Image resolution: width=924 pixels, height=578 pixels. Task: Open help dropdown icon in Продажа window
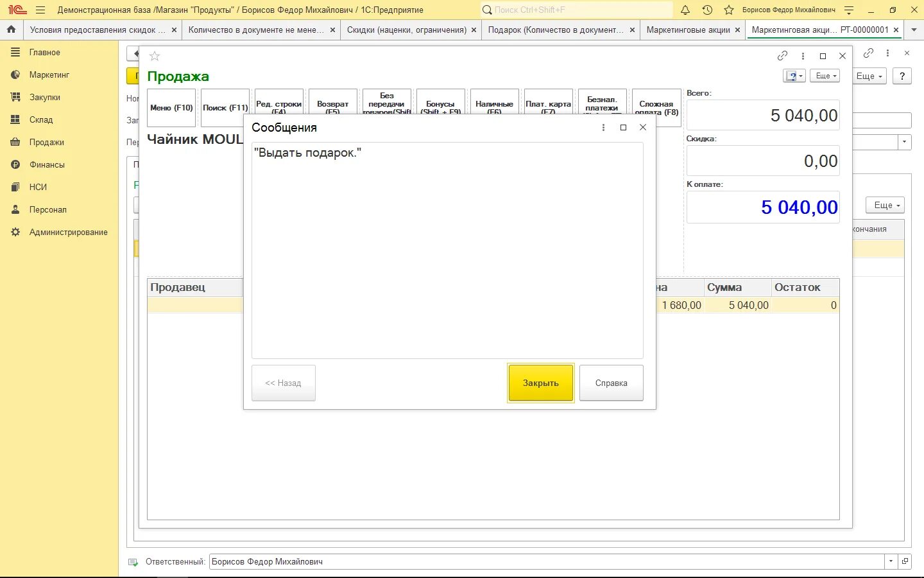click(x=794, y=76)
